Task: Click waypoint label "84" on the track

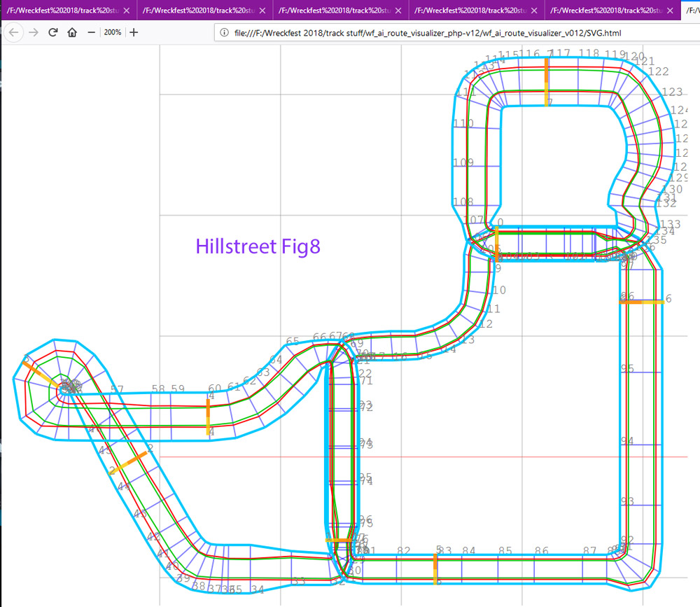Action: tap(469, 551)
